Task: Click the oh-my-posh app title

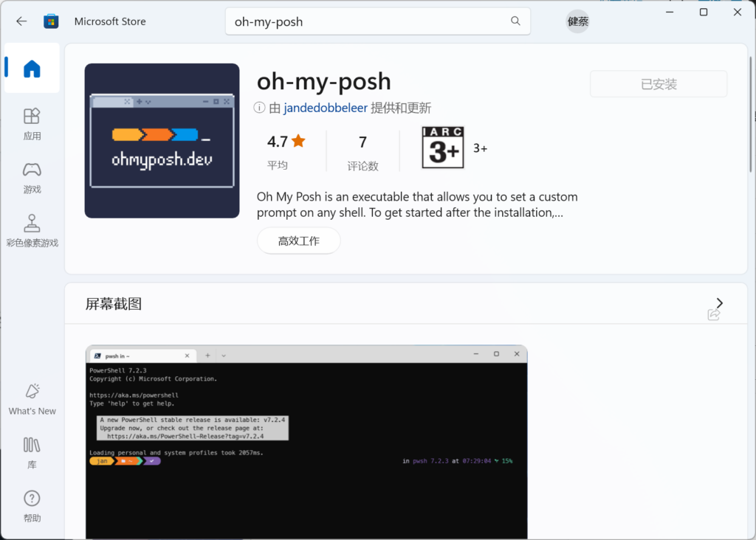Action: click(x=324, y=81)
